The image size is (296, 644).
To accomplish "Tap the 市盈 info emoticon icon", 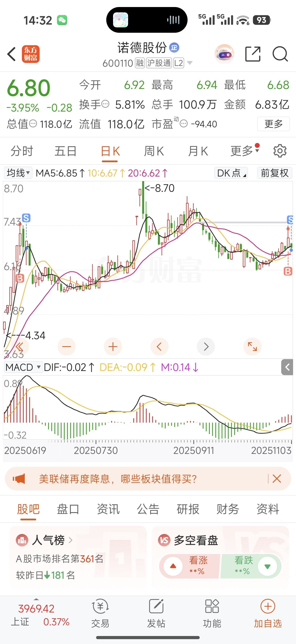I will pyautogui.click(x=184, y=123).
